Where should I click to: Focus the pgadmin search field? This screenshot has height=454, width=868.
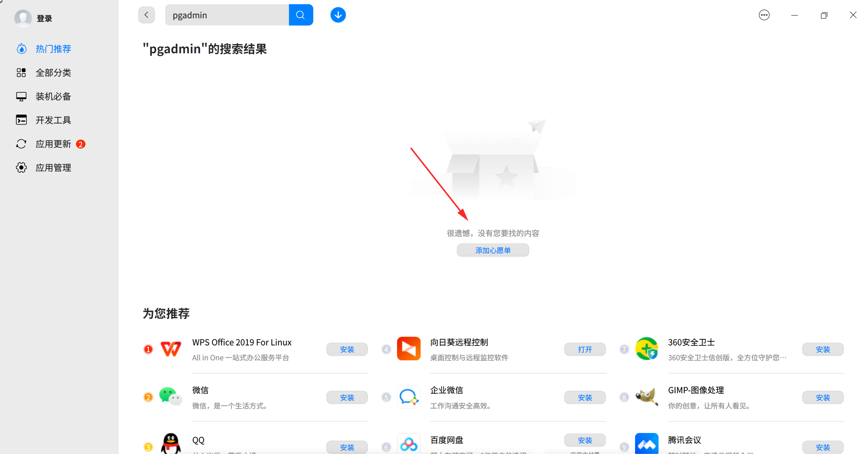227,15
